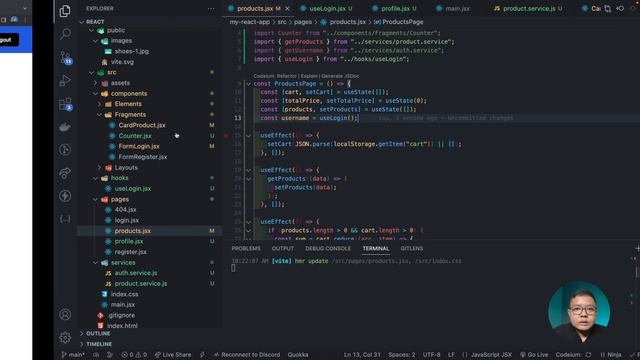
Task: Click Ln 13, Col 31 position indicator
Action: point(362,355)
